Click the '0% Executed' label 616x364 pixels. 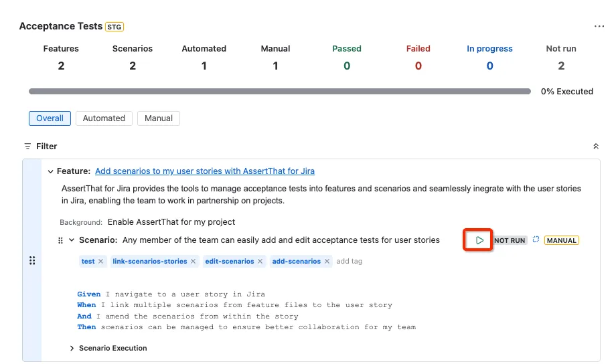(x=567, y=92)
